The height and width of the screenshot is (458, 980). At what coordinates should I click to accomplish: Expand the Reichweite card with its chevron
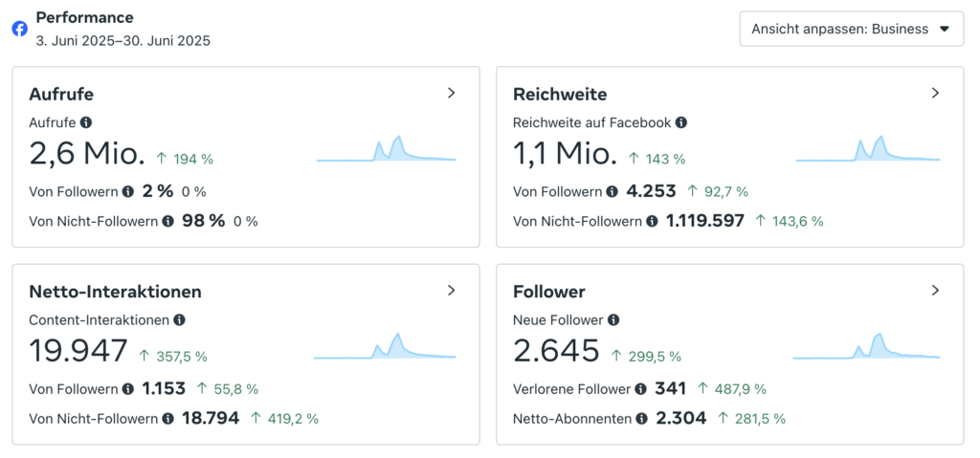click(935, 93)
